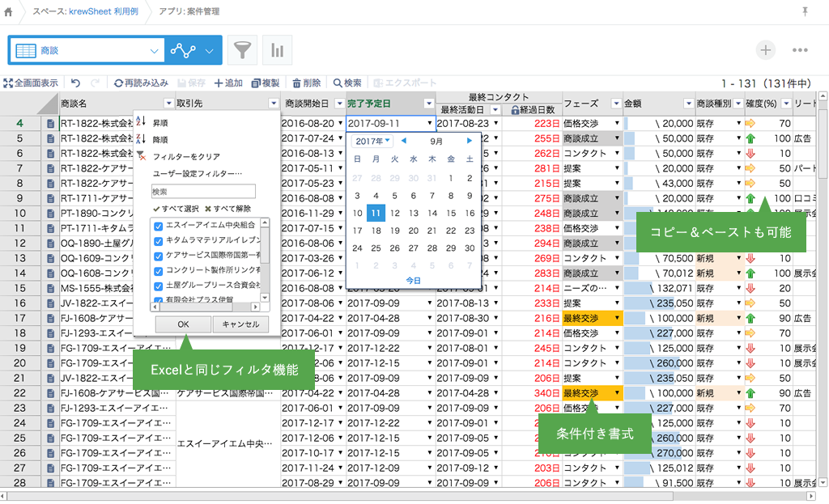
Task: Open the record detail icon in row 27
Action: click(x=50, y=468)
